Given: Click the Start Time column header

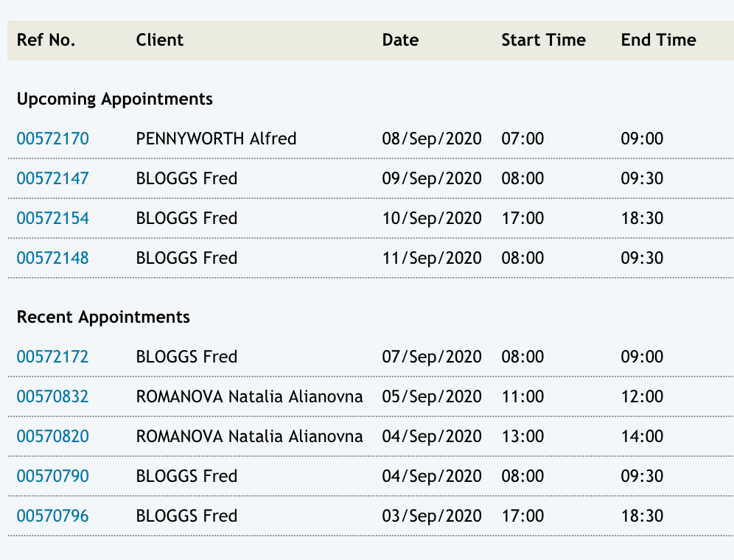Looking at the screenshot, I should pyautogui.click(x=543, y=40).
